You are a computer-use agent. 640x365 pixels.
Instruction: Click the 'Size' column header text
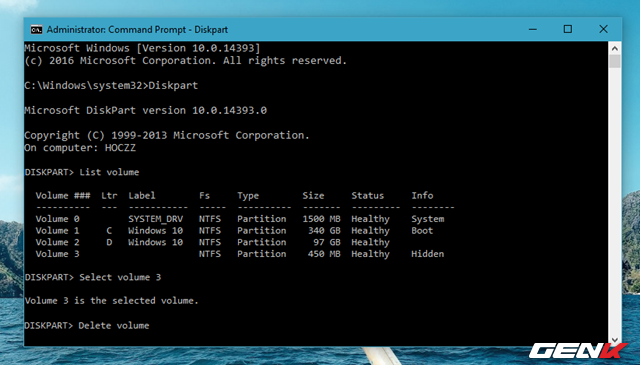[x=313, y=196]
